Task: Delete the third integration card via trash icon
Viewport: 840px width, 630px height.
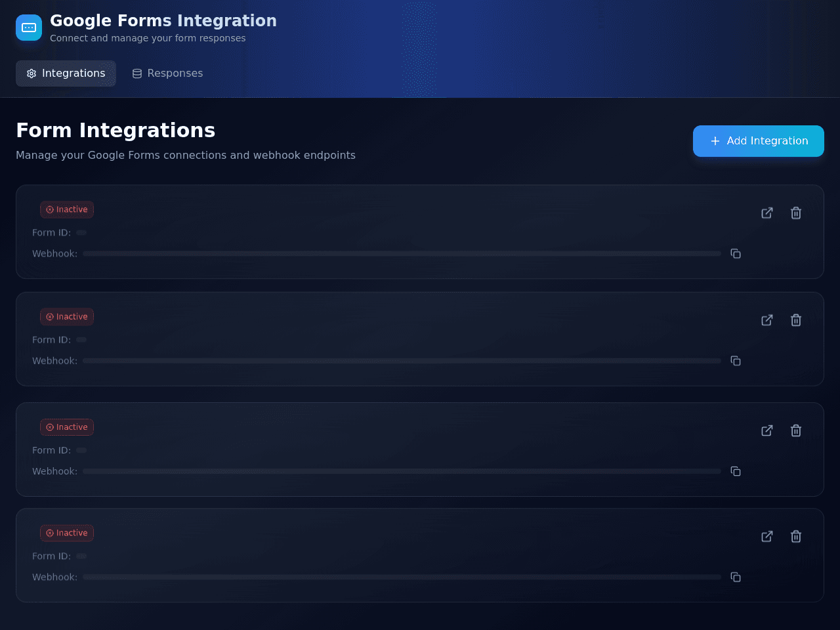Action: click(796, 430)
